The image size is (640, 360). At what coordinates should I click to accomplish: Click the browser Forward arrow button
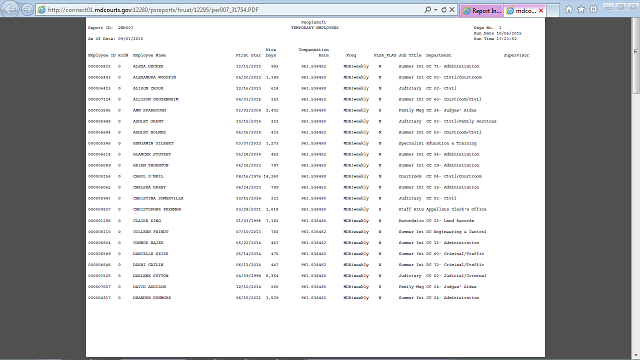[27, 9]
